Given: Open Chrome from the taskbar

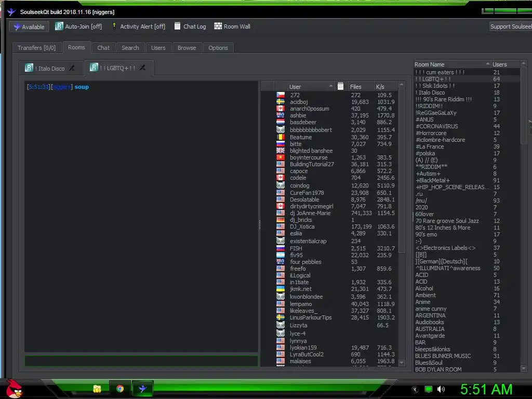Looking at the screenshot, I should coord(120,389).
